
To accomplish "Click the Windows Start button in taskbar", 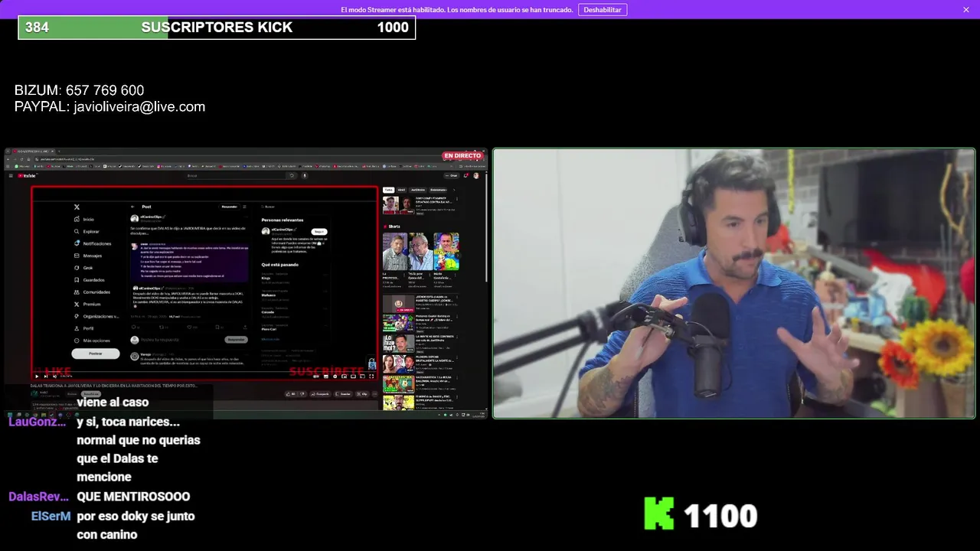I will [x=9, y=415].
